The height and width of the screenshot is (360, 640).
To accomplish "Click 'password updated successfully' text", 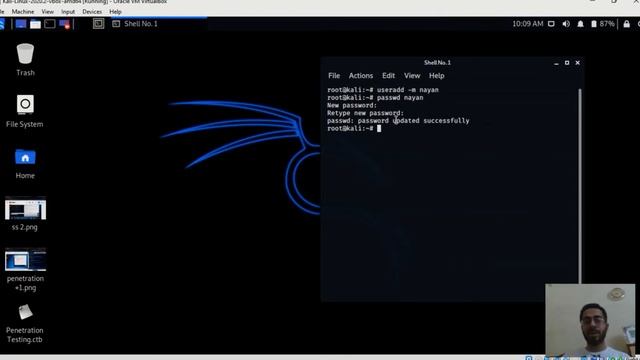I will tap(413, 121).
